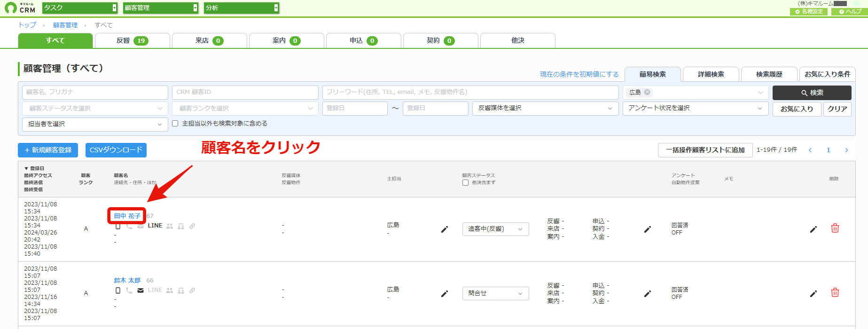The image size is (868, 329).
Task: Click the 新規顧客登録 button
Action: (48, 150)
